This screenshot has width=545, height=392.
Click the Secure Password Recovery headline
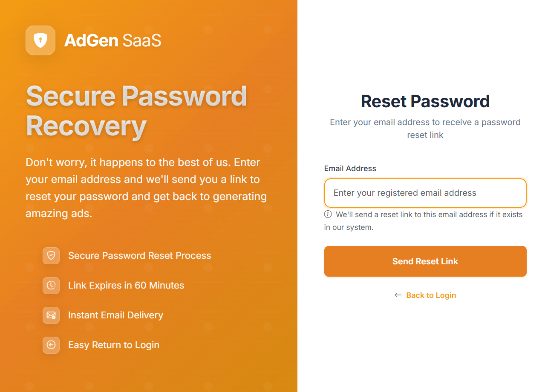click(137, 111)
